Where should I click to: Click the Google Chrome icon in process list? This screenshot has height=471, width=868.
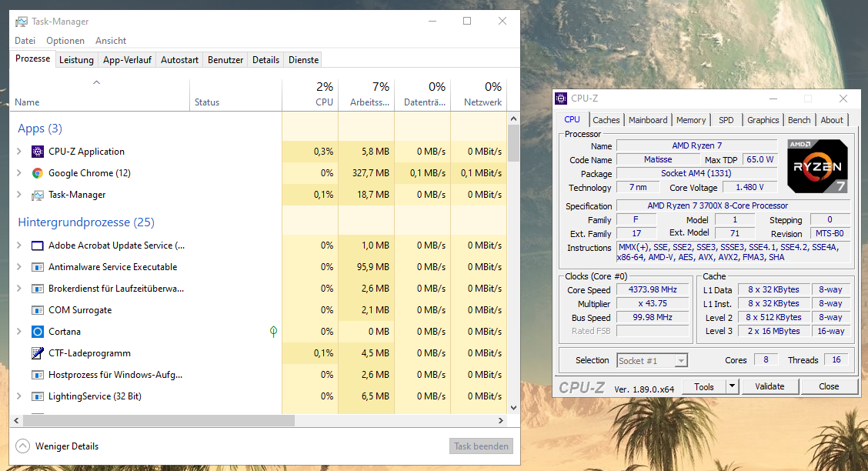pyautogui.click(x=38, y=173)
